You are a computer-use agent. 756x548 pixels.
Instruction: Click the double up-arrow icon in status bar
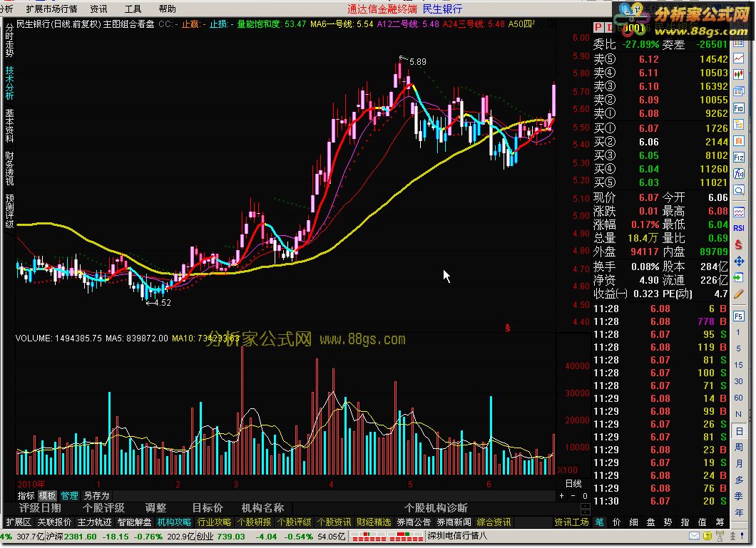click(733, 535)
